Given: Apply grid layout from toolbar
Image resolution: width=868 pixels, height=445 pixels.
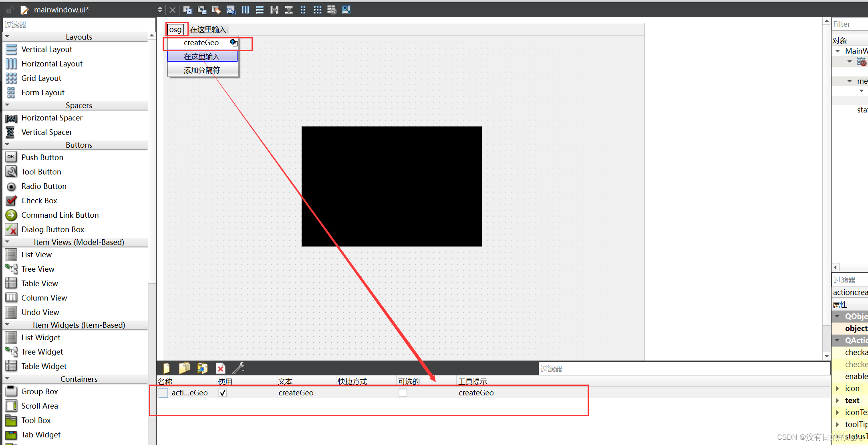Looking at the screenshot, I should pos(317,10).
